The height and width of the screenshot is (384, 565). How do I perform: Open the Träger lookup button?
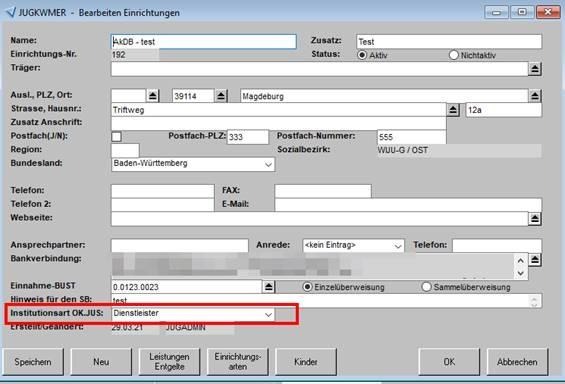535,69
